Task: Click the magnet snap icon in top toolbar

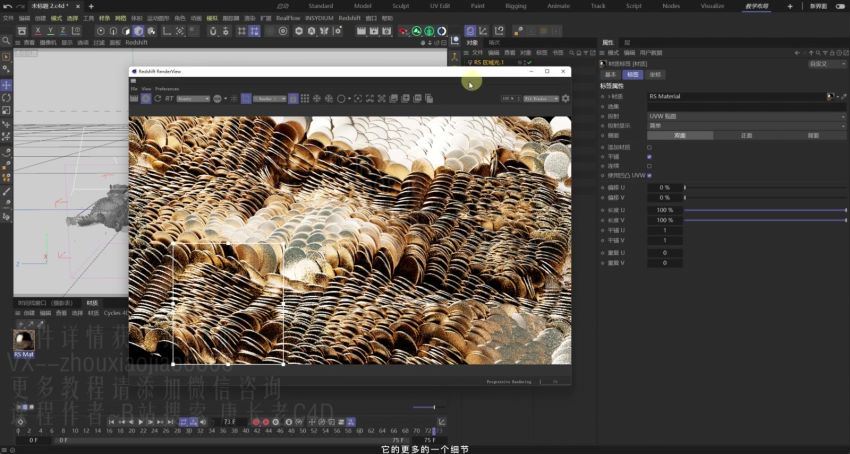Action: 214,31
